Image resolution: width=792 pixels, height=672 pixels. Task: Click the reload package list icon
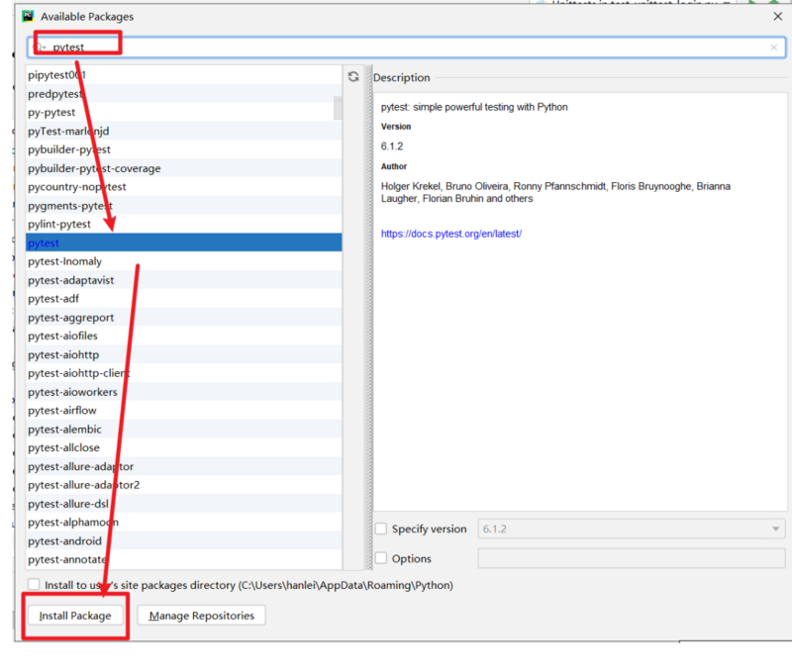point(353,76)
